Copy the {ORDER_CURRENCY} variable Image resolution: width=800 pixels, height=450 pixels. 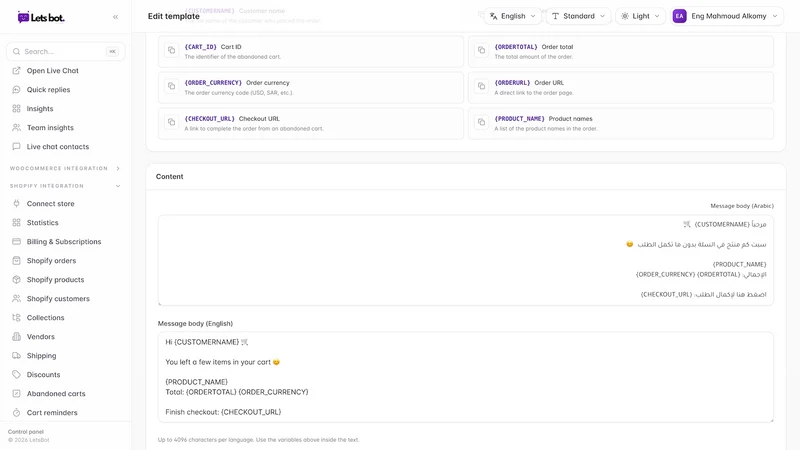pyautogui.click(x=171, y=86)
